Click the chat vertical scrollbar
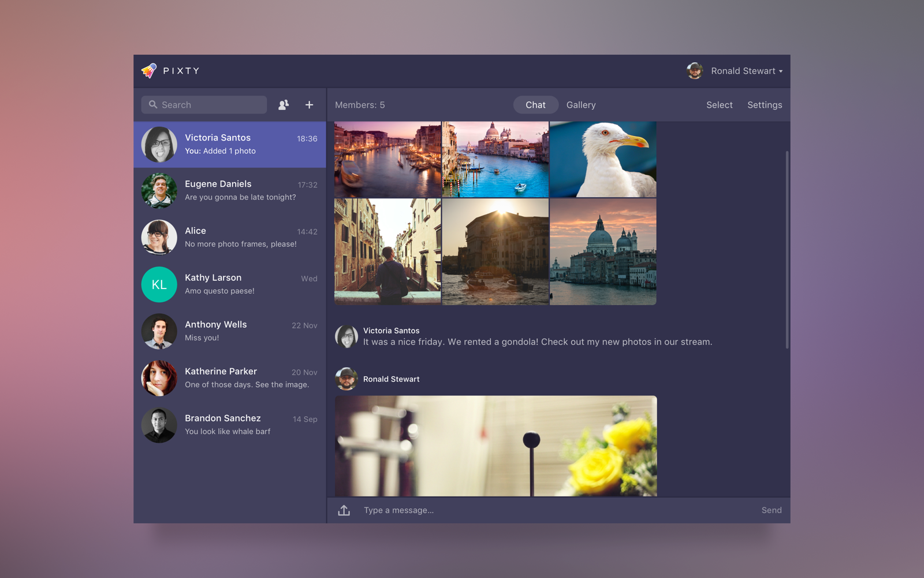This screenshot has height=578, width=924. point(787,250)
